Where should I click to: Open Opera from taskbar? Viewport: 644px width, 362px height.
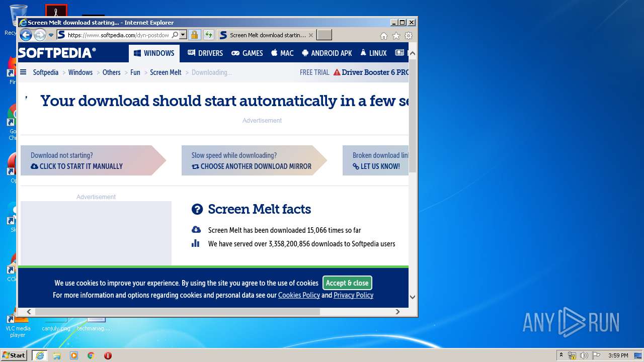108,355
